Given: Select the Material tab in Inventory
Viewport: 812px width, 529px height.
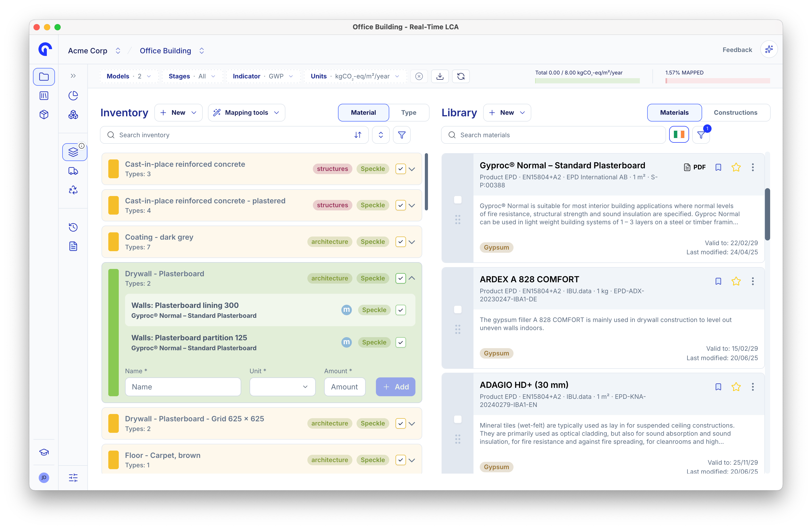Looking at the screenshot, I should click(363, 113).
